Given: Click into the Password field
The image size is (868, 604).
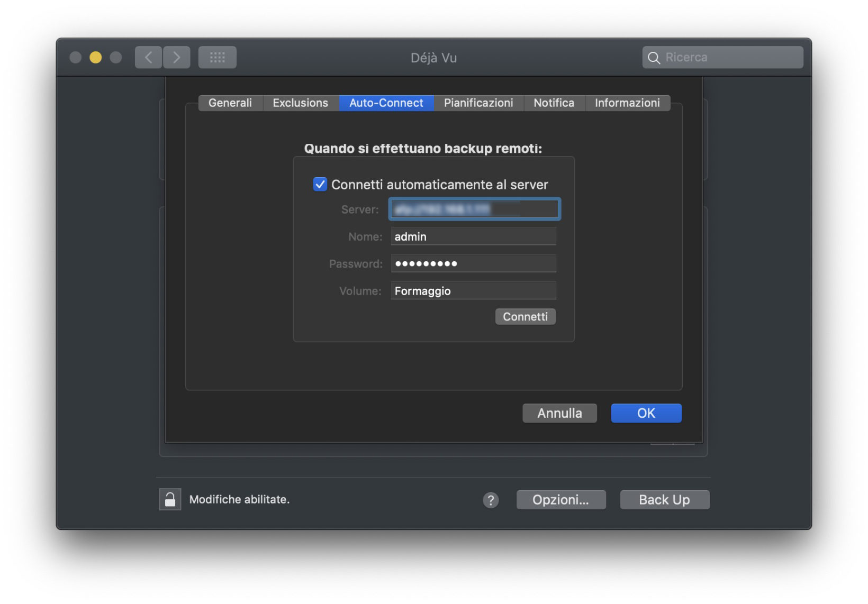Looking at the screenshot, I should pos(474,263).
